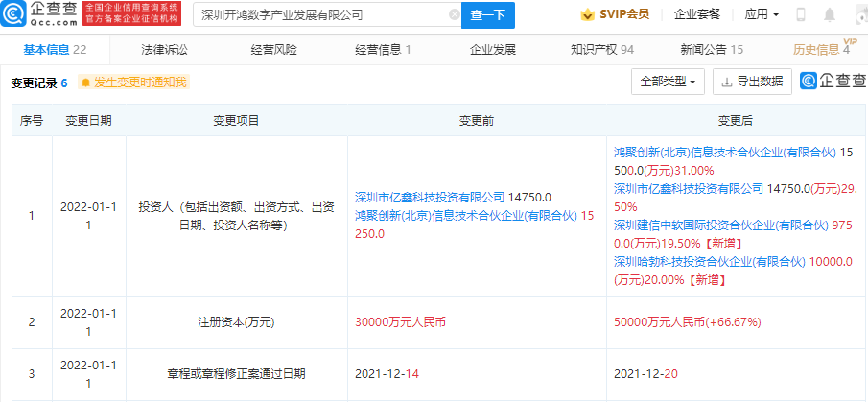Click the 企查查 watermark logo beside export
The width and height of the screenshot is (868, 402).
click(x=831, y=82)
